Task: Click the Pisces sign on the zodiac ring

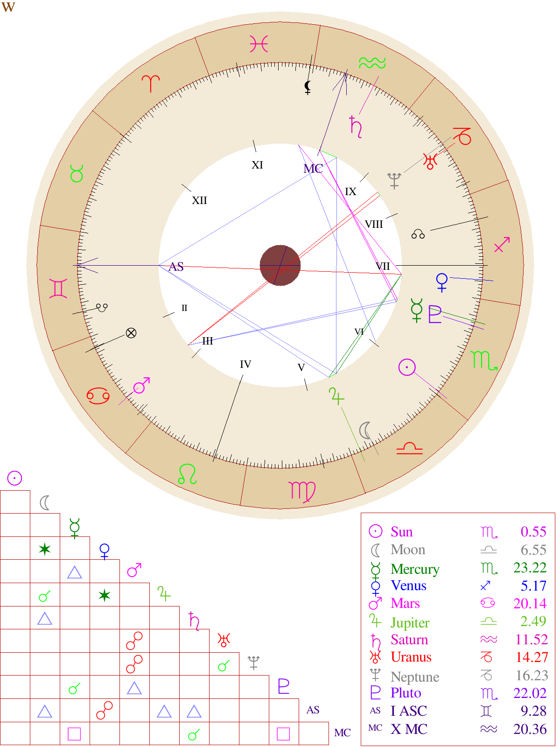Action: tap(259, 44)
